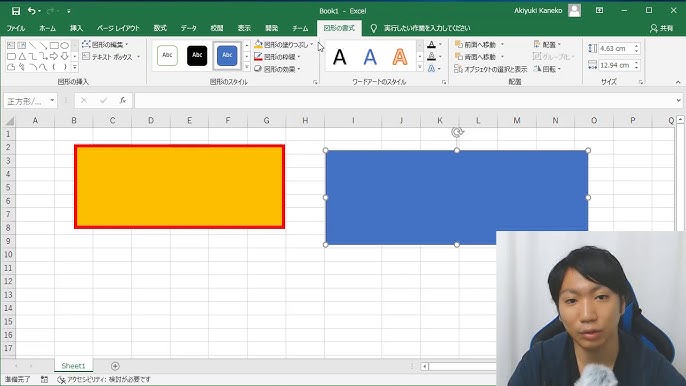The image size is (686, 386).
Task: Select the down block arrow shape
Action: [64, 56]
